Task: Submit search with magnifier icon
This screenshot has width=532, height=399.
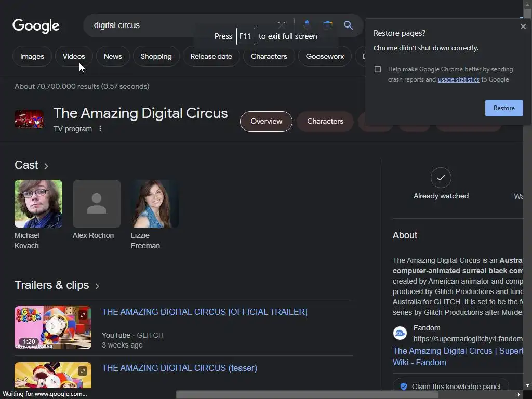Action: tap(348, 25)
